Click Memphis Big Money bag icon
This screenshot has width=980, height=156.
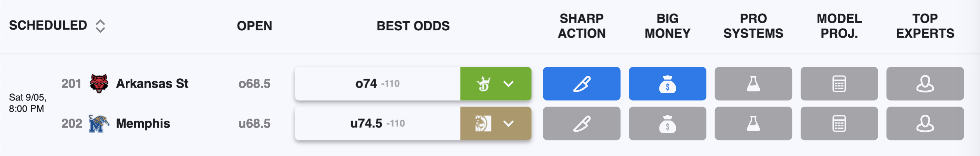pyautogui.click(x=667, y=123)
